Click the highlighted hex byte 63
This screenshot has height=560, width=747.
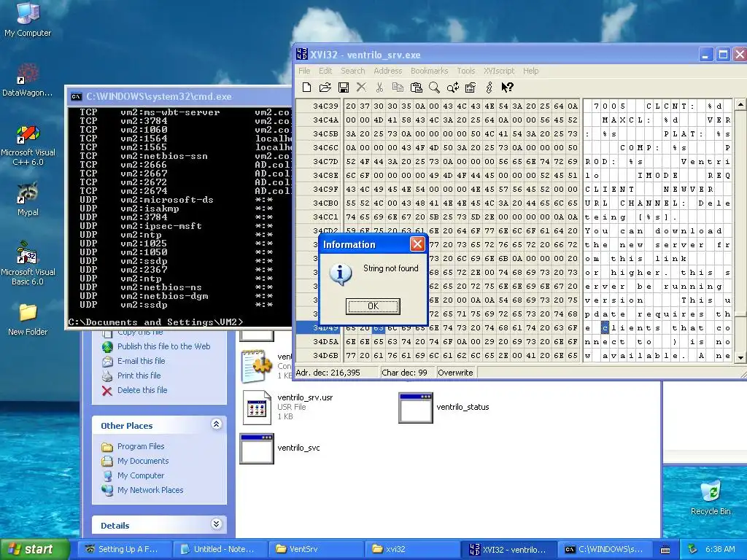[x=379, y=327]
